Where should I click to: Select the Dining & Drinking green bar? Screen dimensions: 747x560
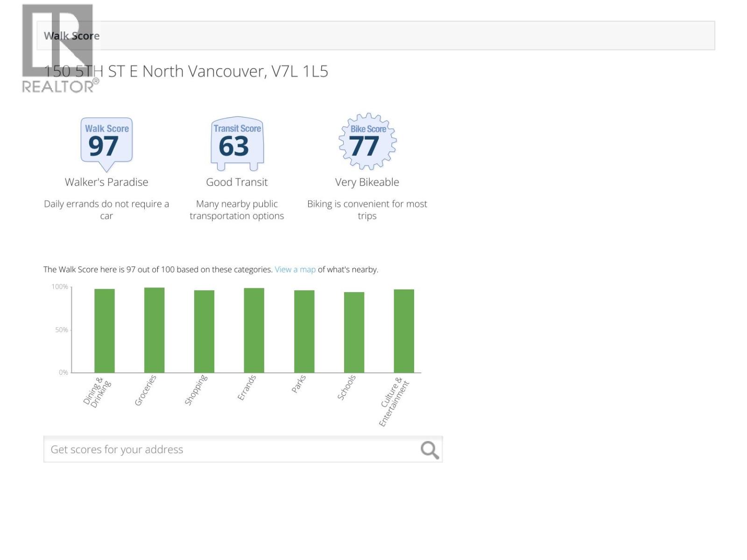coord(105,330)
